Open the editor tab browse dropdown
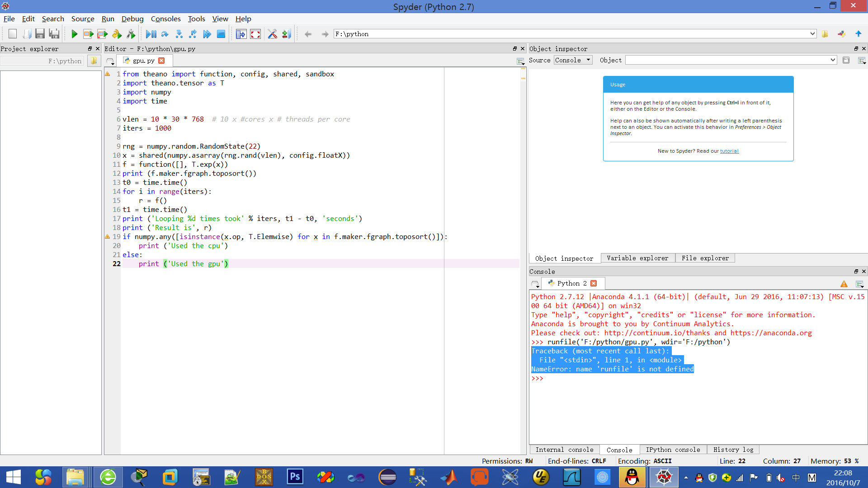Screen dimensions: 868x488 110,61
